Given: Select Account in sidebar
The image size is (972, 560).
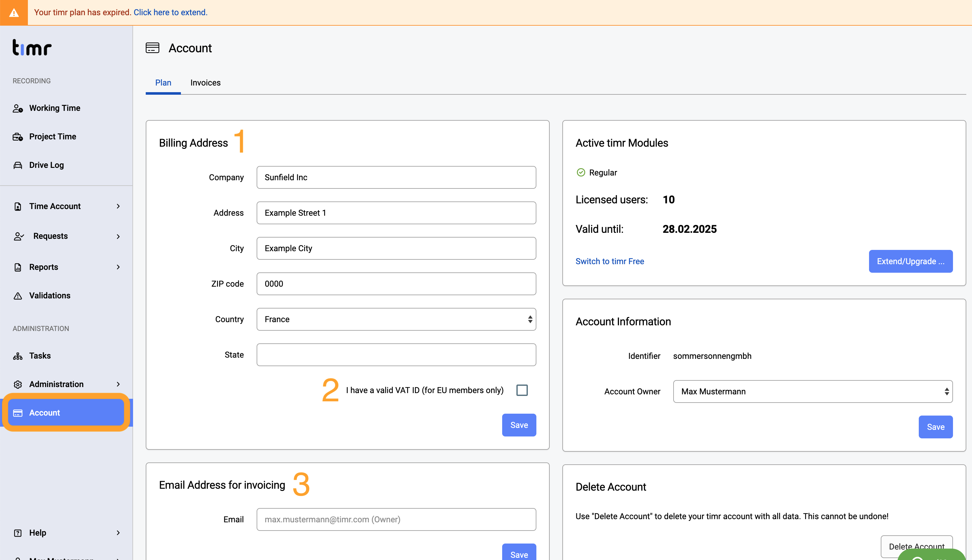Looking at the screenshot, I should pos(66,413).
